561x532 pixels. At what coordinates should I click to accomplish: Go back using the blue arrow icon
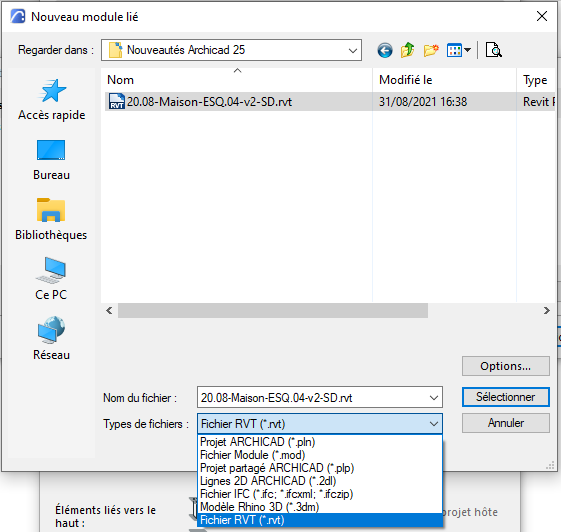coord(385,50)
